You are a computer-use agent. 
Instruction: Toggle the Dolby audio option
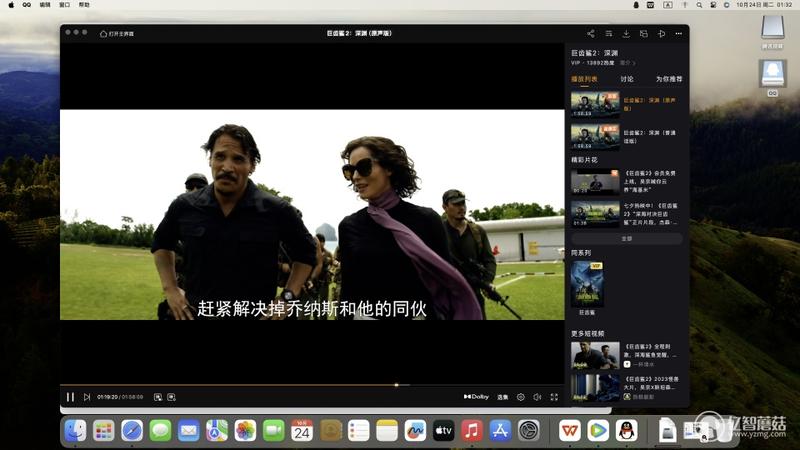click(476, 397)
